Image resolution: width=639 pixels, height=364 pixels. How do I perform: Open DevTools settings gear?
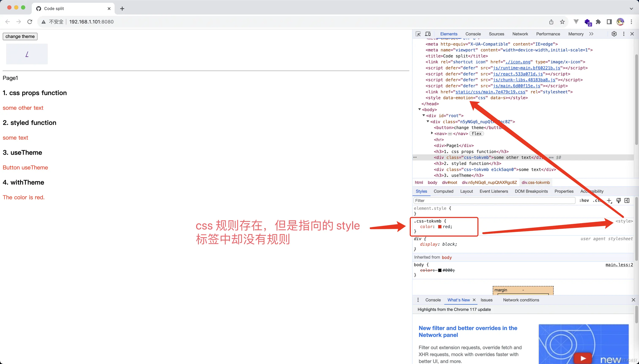(614, 34)
